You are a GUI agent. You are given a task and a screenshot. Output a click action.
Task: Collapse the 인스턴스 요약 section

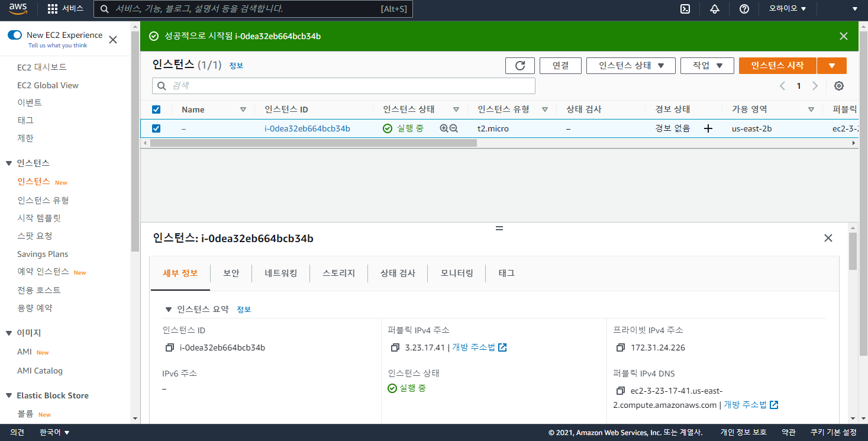pyautogui.click(x=169, y=310)
